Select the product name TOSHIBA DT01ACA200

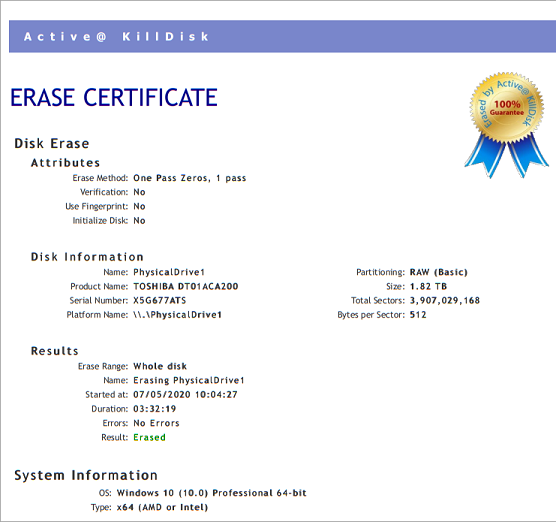[x=186, y=286]
